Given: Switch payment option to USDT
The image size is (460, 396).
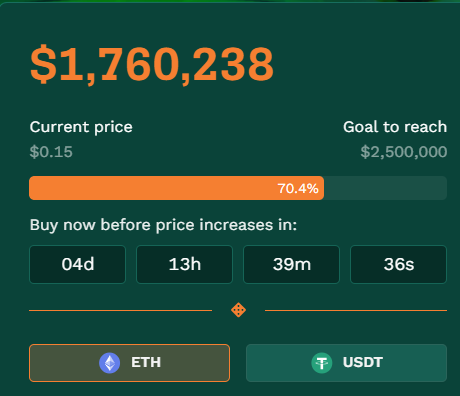Looking at the screenshot, I should pyautogui.click(x=346, y=363).
